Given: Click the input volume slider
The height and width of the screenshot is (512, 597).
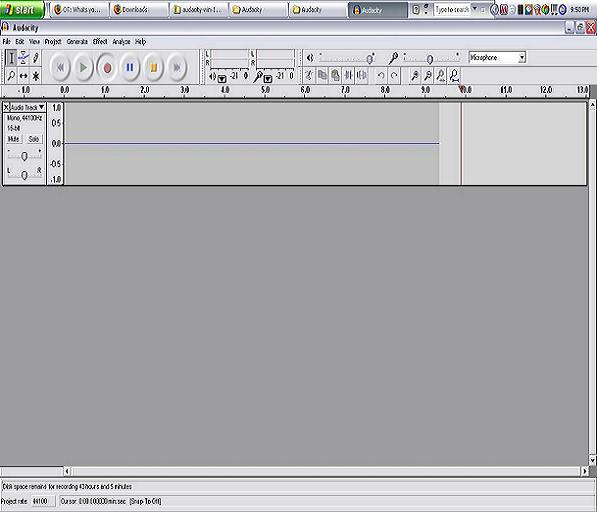Looking at the screenshot, I should click(x=431, y=58).
